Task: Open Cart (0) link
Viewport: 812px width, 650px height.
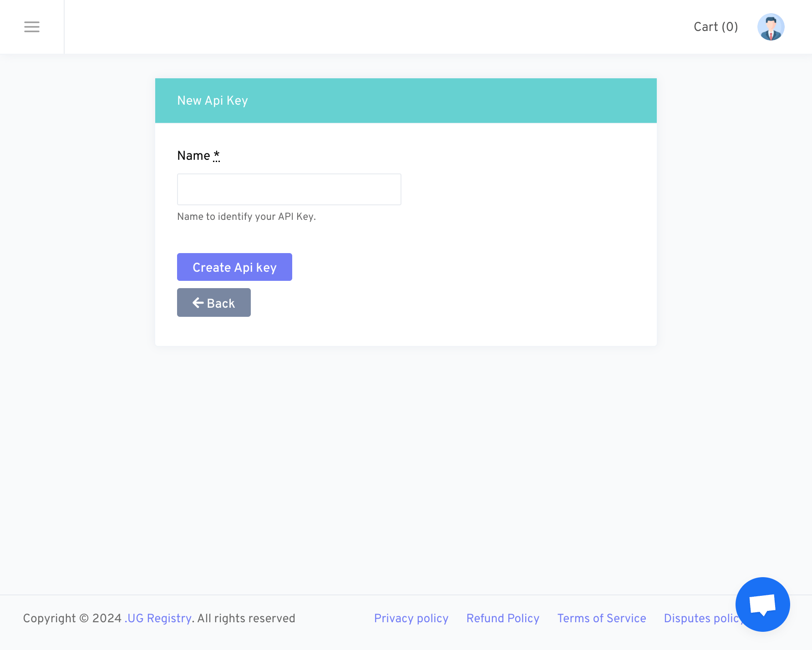Action: [716, 27]
